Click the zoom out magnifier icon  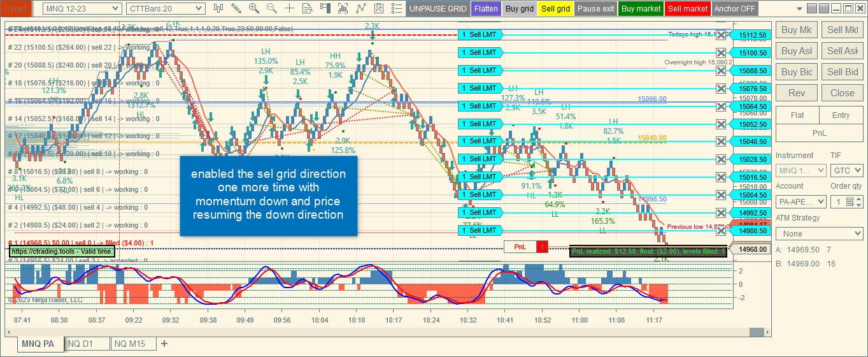272,8
